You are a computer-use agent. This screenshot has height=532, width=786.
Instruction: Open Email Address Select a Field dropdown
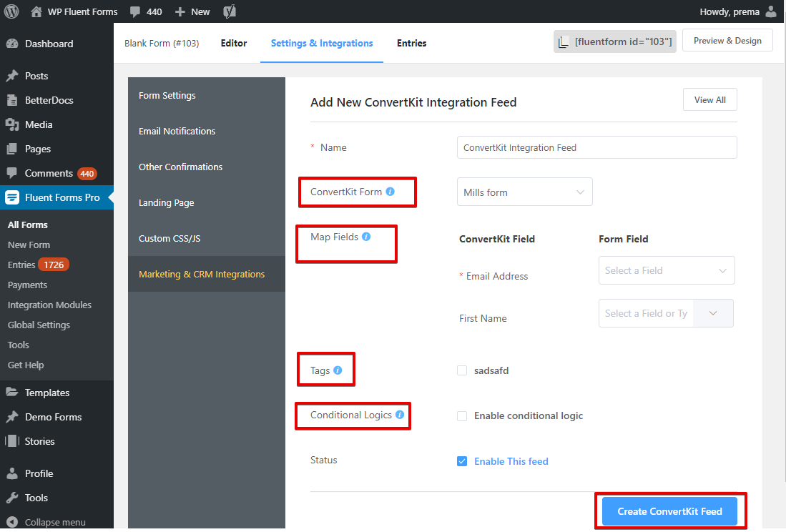point(667,270)
